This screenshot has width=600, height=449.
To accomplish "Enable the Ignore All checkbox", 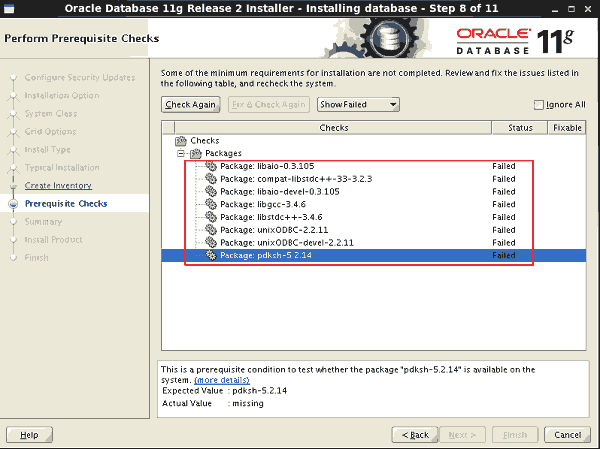I will pyautogui.click(x=538, y=105).
